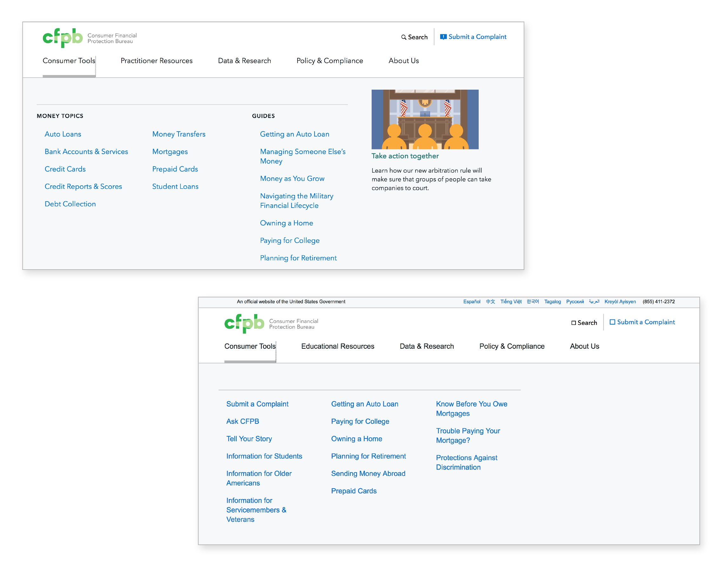Image resolution: width=728 pixels, height=570 pixels.
Task: Open Getting an Auto Loan in bottom window
Action: (365, 404)
